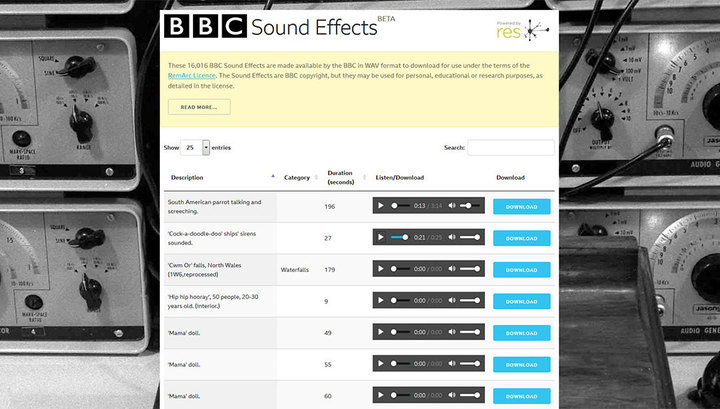720x409 pixels.
Task: Open the res logo link
Action: tap(523, 30)
